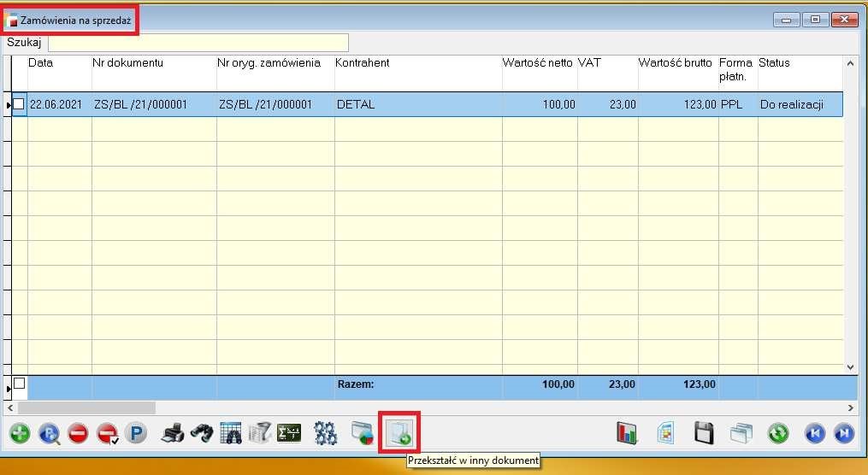Screen dimensions: 868x475
Task: Open settings with the blue gears icon
Action: (326, 433)
